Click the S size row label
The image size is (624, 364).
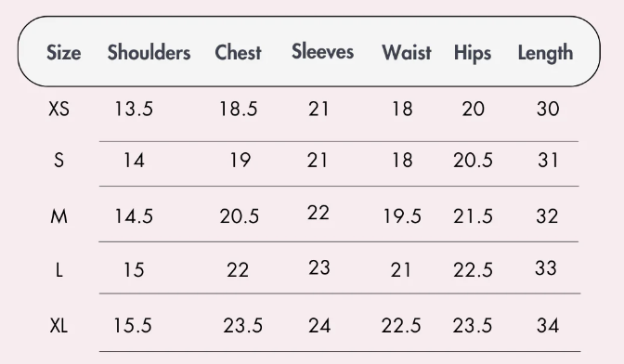pyautogui.click(x=58, y=161)
